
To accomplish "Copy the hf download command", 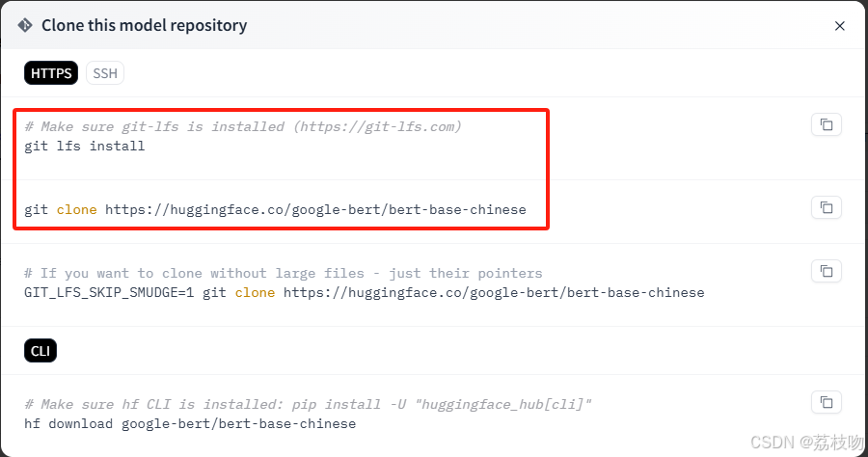I will [826, 402].
